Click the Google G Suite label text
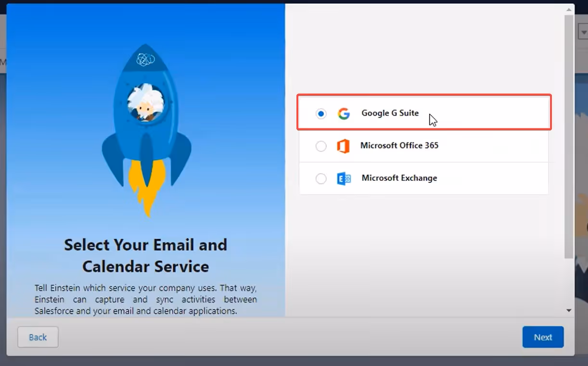The width and height of the screenshot is (588, 366). point(390,113)
